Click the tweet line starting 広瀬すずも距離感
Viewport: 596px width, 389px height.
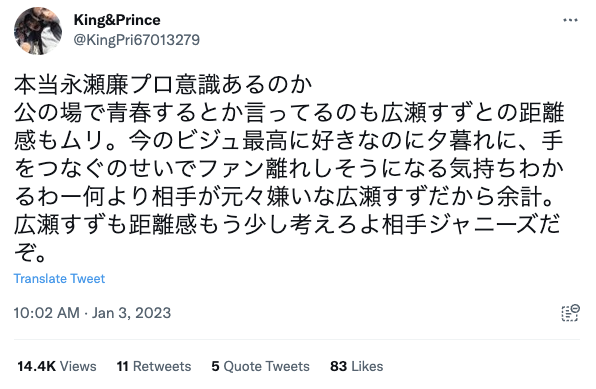(287, 225)
